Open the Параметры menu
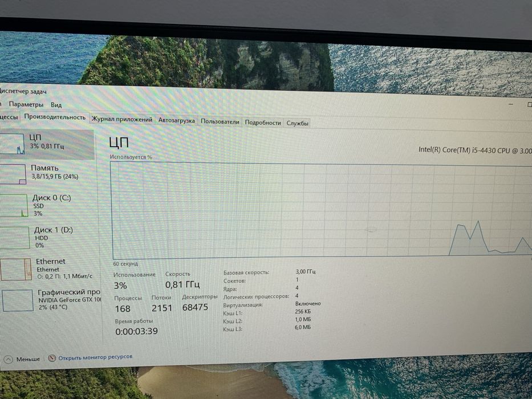The width and height of the screenshot is (532, 399). (26, 104)
